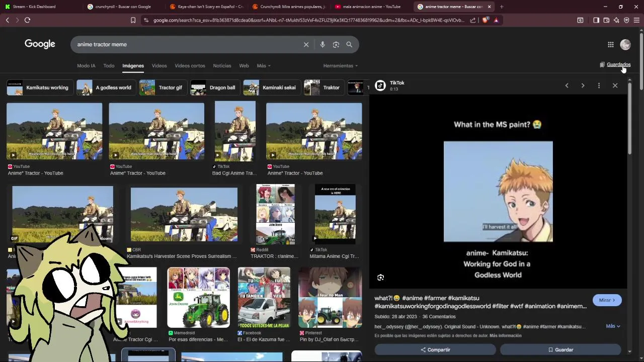Switch to Kaya-chan Isn't Scary tab
Screen dimensions: 644x362
pyautogui.click(x=206, y=7)
